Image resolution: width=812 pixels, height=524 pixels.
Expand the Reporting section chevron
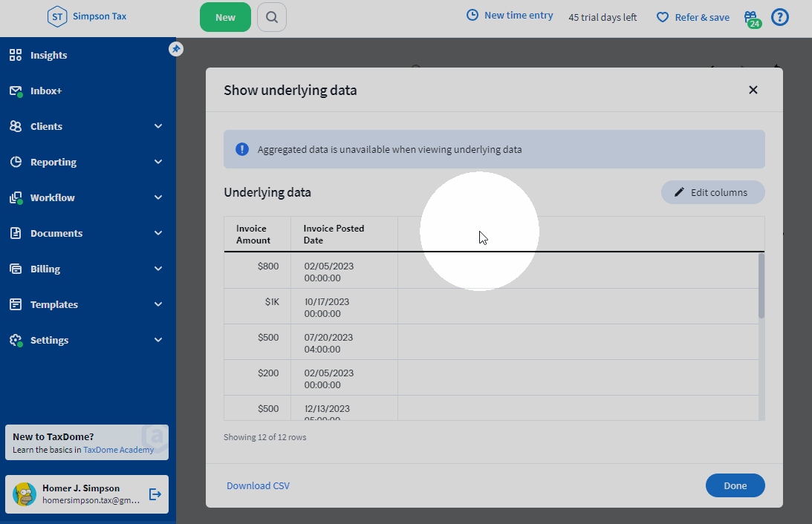pos(158,162)
